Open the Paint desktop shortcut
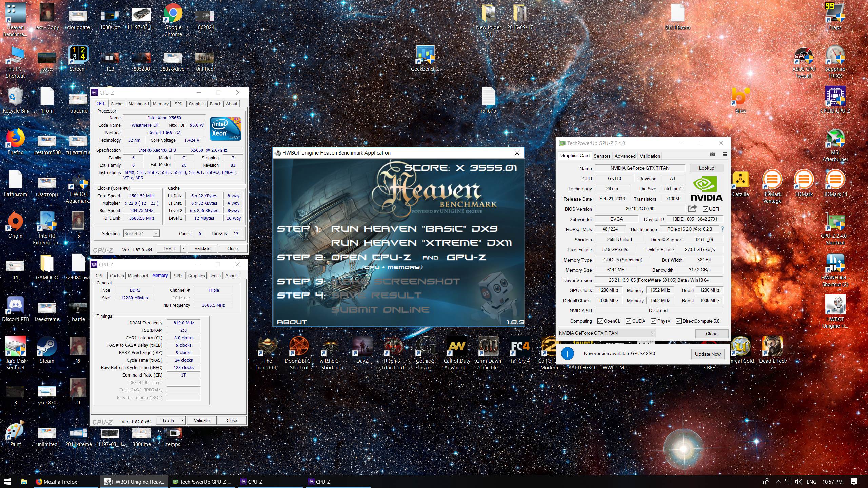 coord(15,433)
